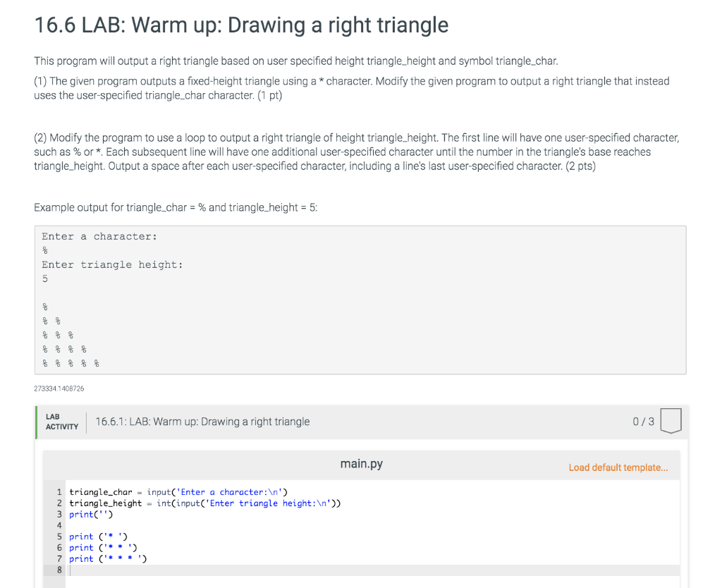The image size is (722, 588).
Task: Select the main.py file tab
Action: 361,463
